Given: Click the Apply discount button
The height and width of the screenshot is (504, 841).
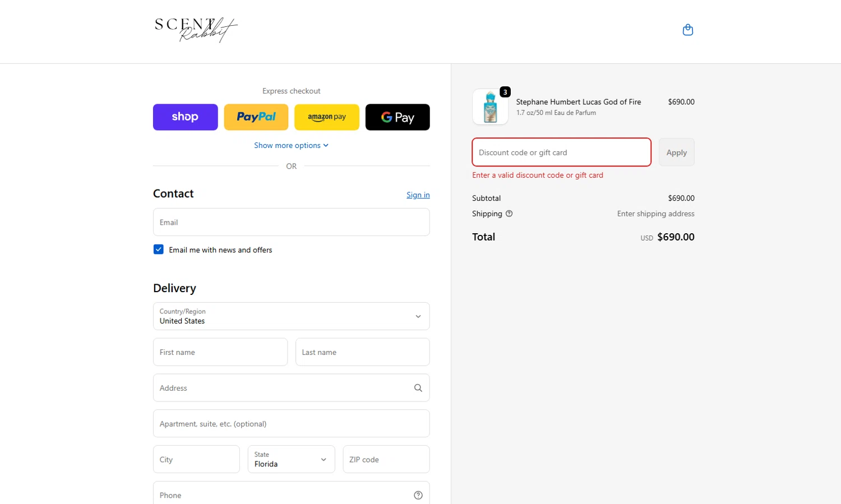Looking at the screenshot, I should pos(677,152).
